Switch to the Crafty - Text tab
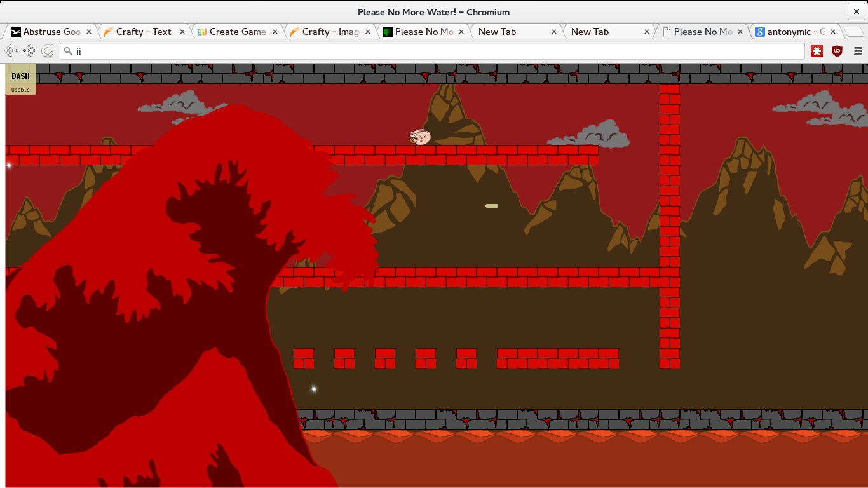The width and height of the screenshot is (868, 488). click(144, 31)
